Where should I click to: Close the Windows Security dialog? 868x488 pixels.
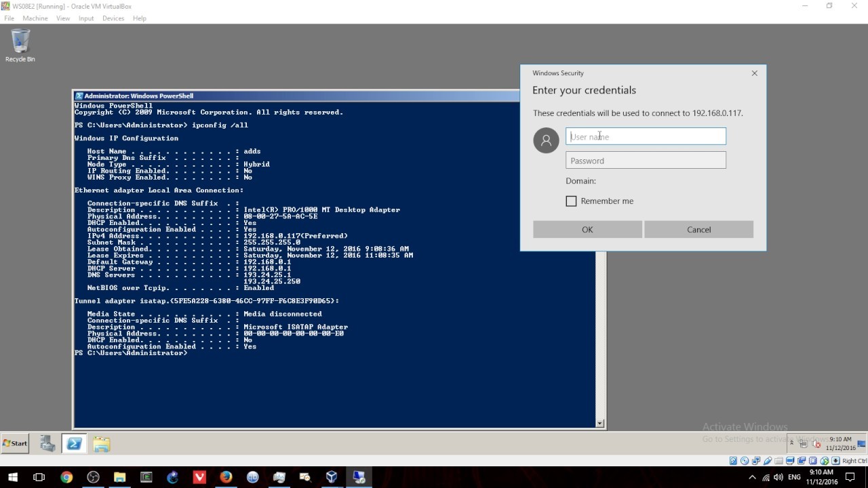[x=754, y=73]
